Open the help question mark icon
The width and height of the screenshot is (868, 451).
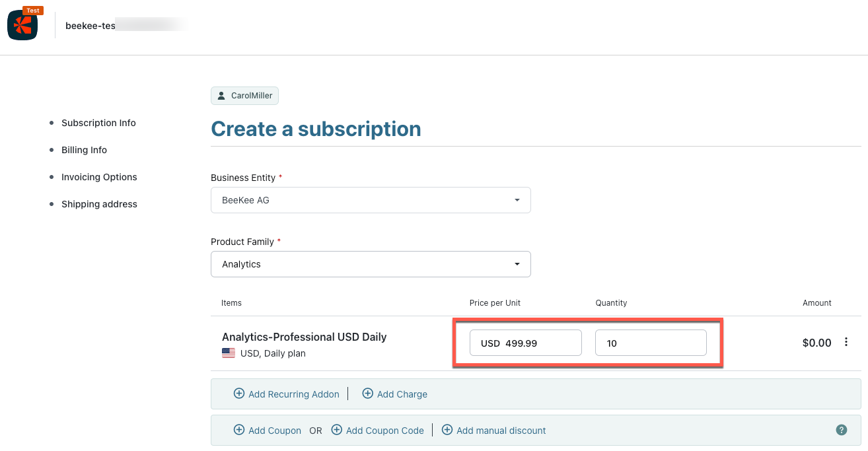(x=842, y=430)
